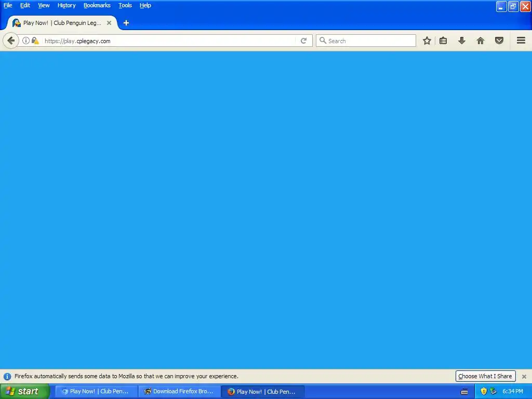The width and height of the screenshot is (532, 399).
Task: Open a new tab with plus button
Action: (126, 23)
